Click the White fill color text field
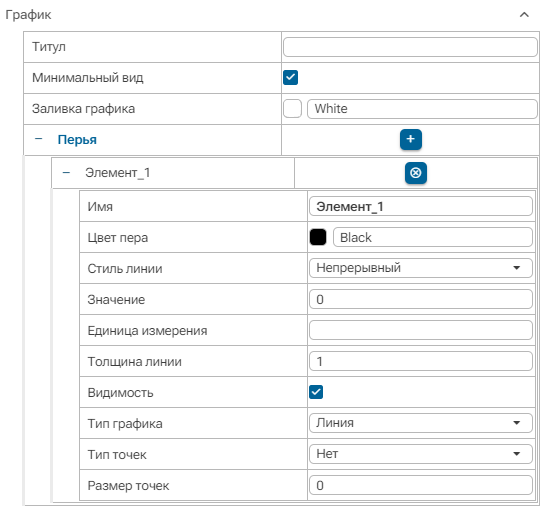Image resolution: width=540 pixels, height=508 pixels. [x=422, y=109]
